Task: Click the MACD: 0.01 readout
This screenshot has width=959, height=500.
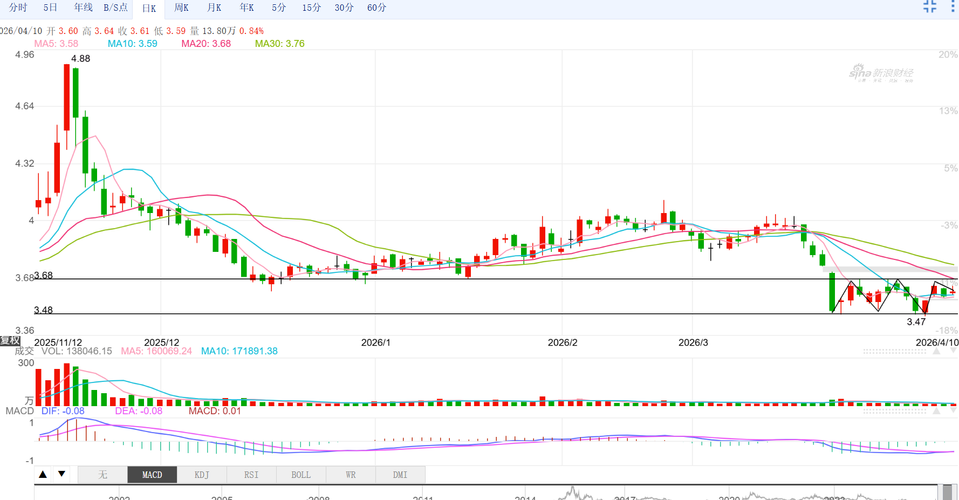Action: [x=215, y=411]
